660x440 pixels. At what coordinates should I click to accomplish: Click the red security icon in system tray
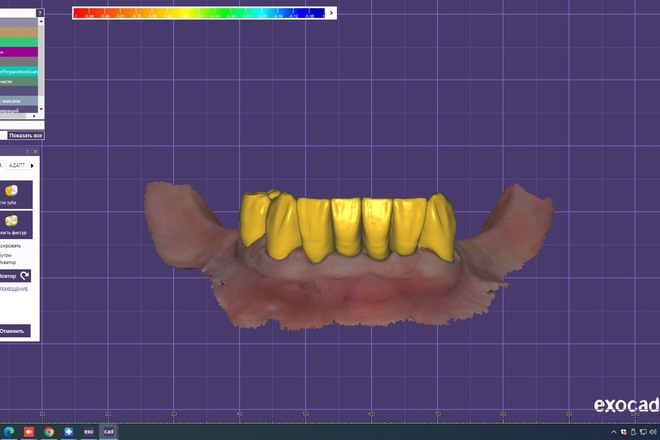pyautogui.click(x=623, y=432)
